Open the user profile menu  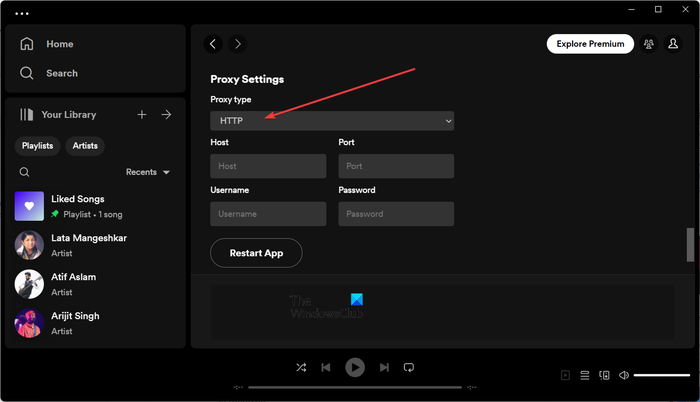674,44
